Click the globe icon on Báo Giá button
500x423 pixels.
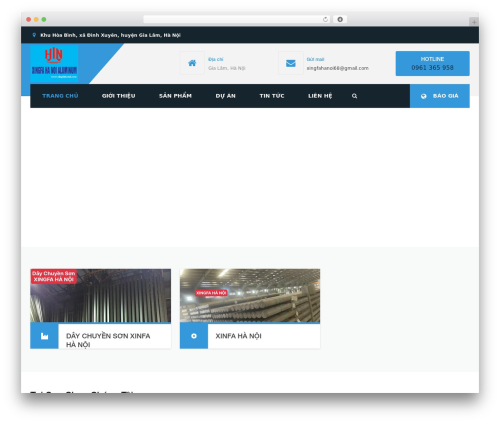424,96
